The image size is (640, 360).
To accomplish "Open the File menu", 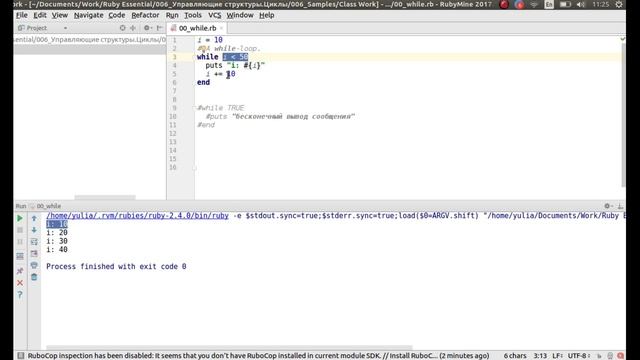I will tap(22, 15).
